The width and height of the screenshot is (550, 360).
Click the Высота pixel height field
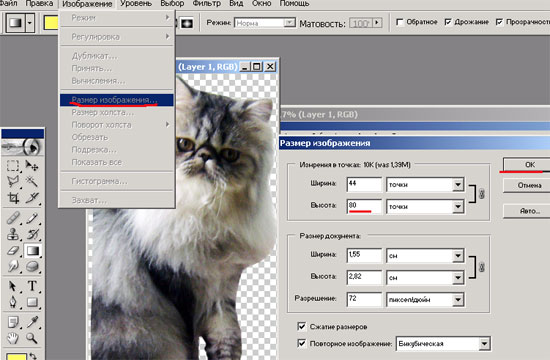tap(364, 206)
